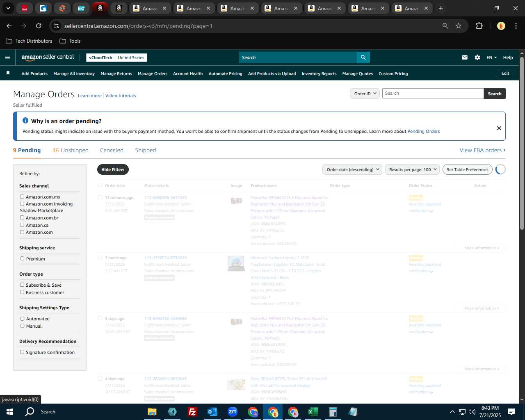Viewport: 525px width, 420px height.
Task: Click the order search input field
Action: [433, 94]
